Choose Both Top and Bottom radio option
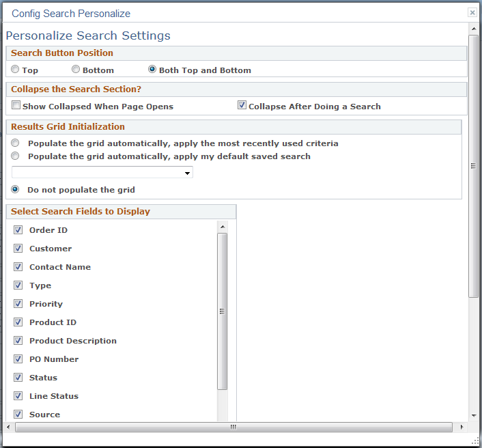 click(152, 70)
